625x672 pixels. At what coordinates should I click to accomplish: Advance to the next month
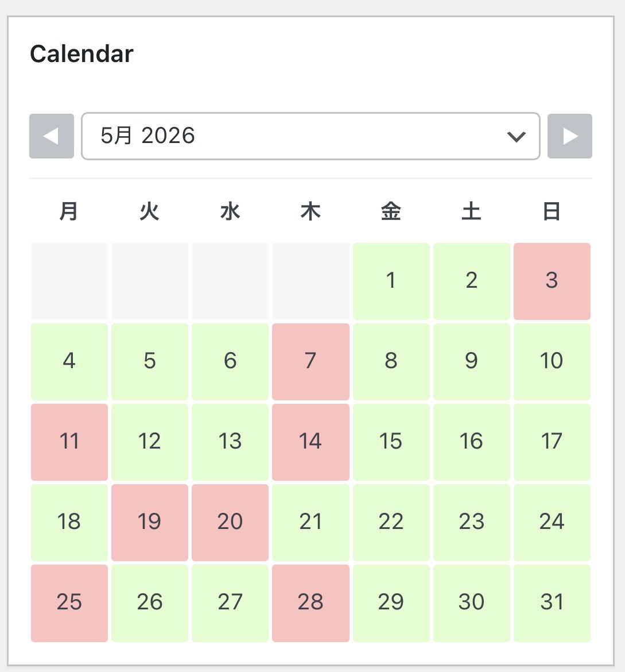[x=569, y=136]
